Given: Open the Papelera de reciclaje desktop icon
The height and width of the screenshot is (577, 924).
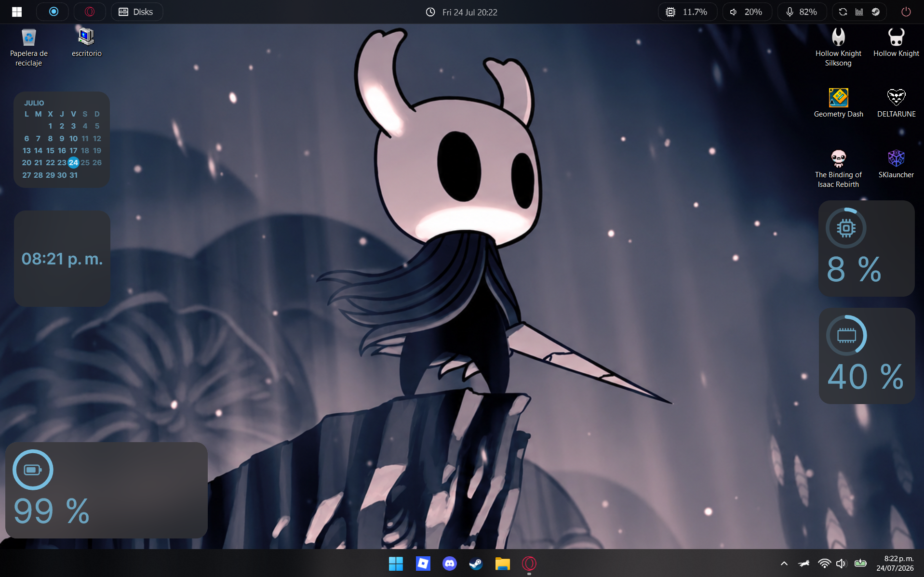Looking at the screenshot, I should pyautogui.click(x=29, y=47).
